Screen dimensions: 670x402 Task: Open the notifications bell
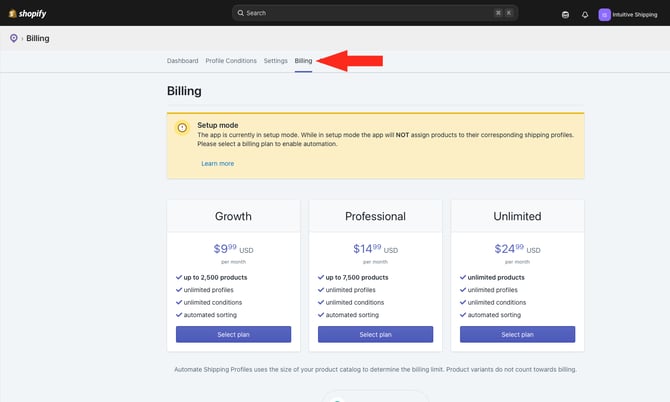(585, 15)
